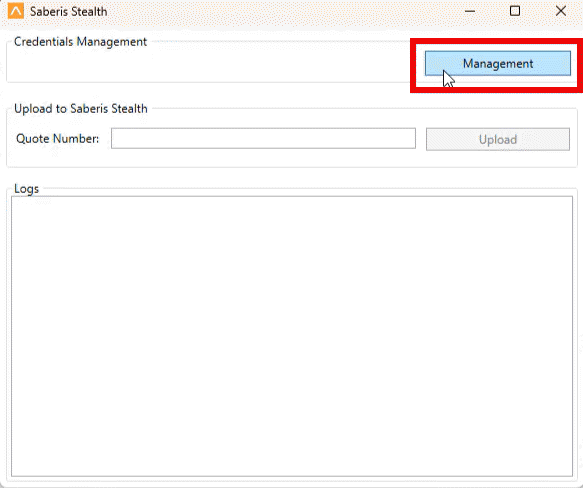Click the red highlight frame around Management

coord(496,41)
